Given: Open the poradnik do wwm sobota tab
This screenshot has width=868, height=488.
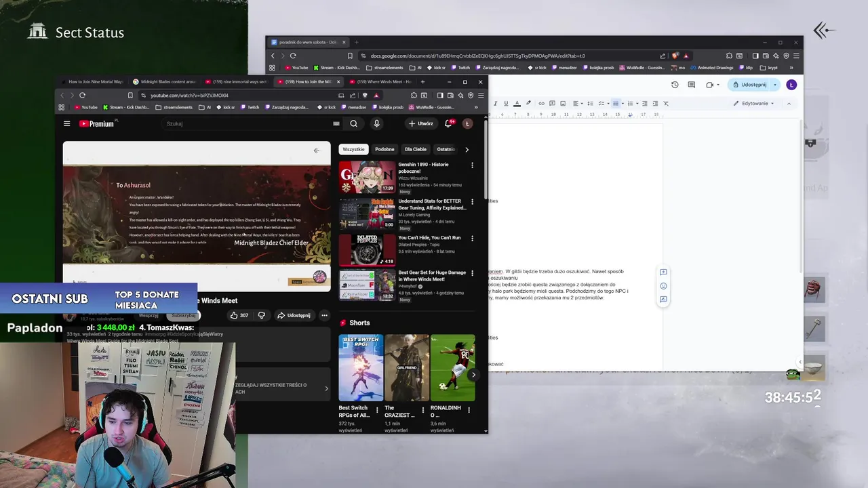Looking at the screenshot, I should point(309,42).
